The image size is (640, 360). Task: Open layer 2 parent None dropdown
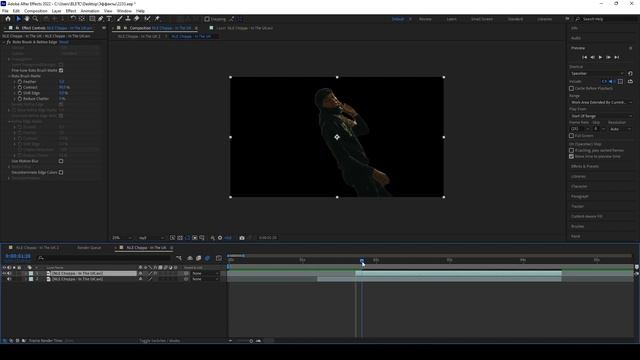click(x=205, y=279)
